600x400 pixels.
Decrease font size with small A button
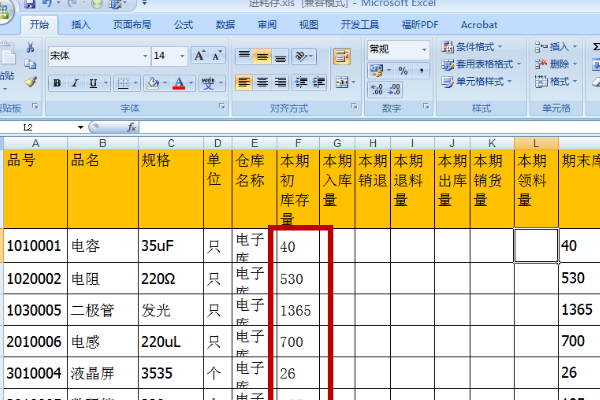(217, 56)
